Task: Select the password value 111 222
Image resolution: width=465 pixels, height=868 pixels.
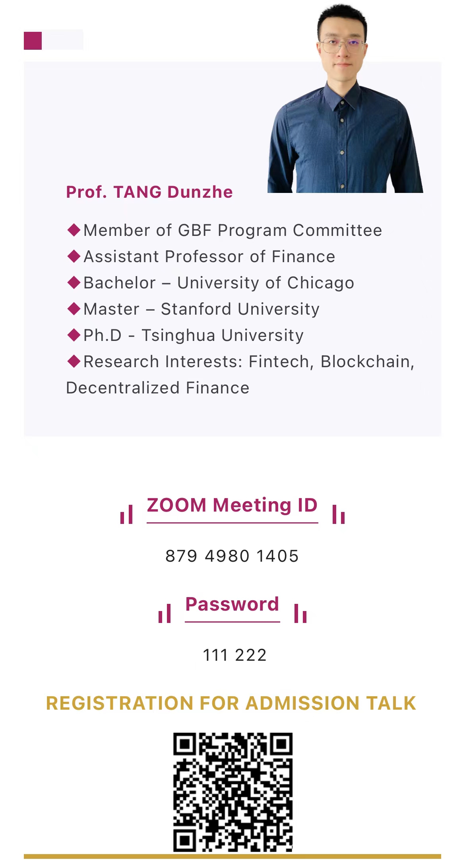Action: (234, 655)
